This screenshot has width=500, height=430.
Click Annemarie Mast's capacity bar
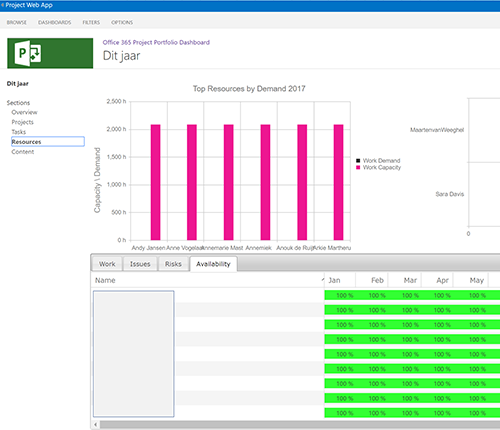pos(228,182)
